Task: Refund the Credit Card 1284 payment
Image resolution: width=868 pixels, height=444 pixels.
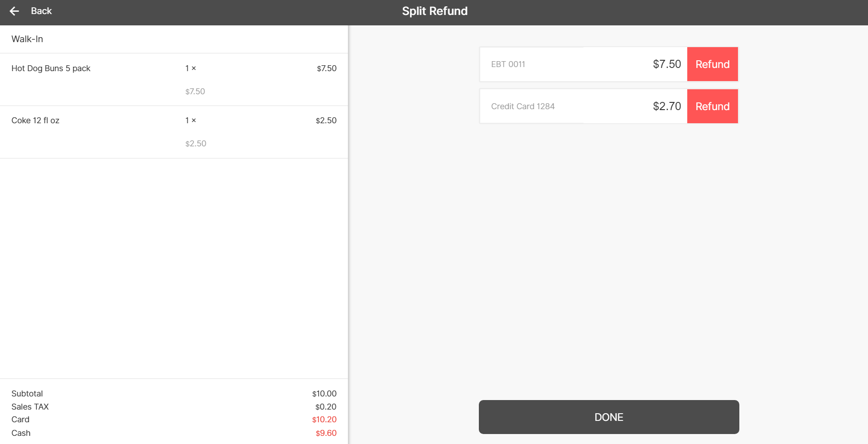Action: (712, 106)
